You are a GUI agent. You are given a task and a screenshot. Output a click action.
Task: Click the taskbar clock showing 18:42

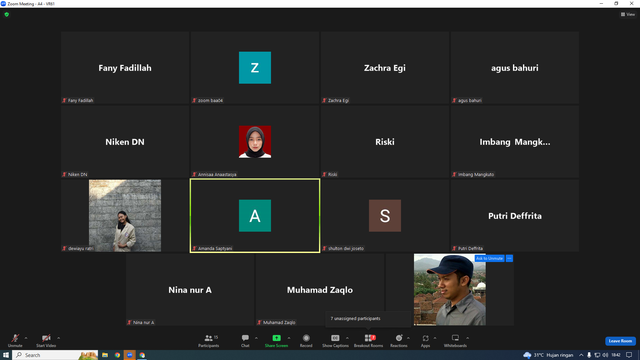pos(616,355)
